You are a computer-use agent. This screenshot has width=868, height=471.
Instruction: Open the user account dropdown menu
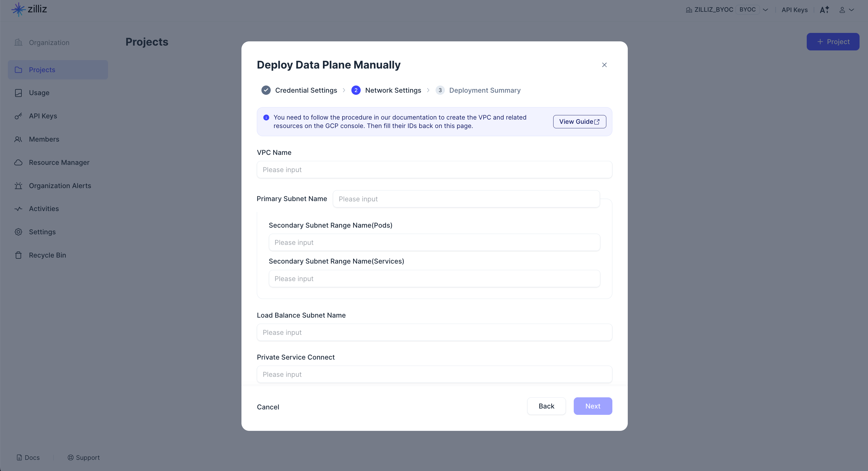tap(846, 10)
